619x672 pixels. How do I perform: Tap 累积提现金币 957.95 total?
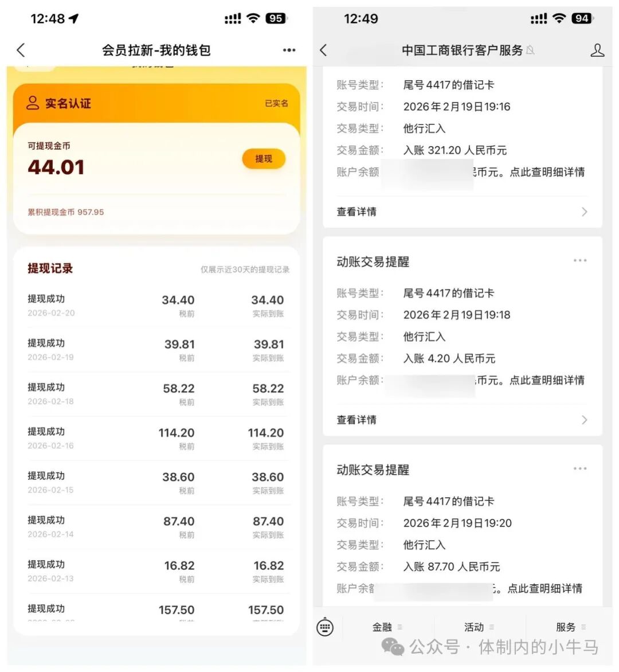coord(65,212)
